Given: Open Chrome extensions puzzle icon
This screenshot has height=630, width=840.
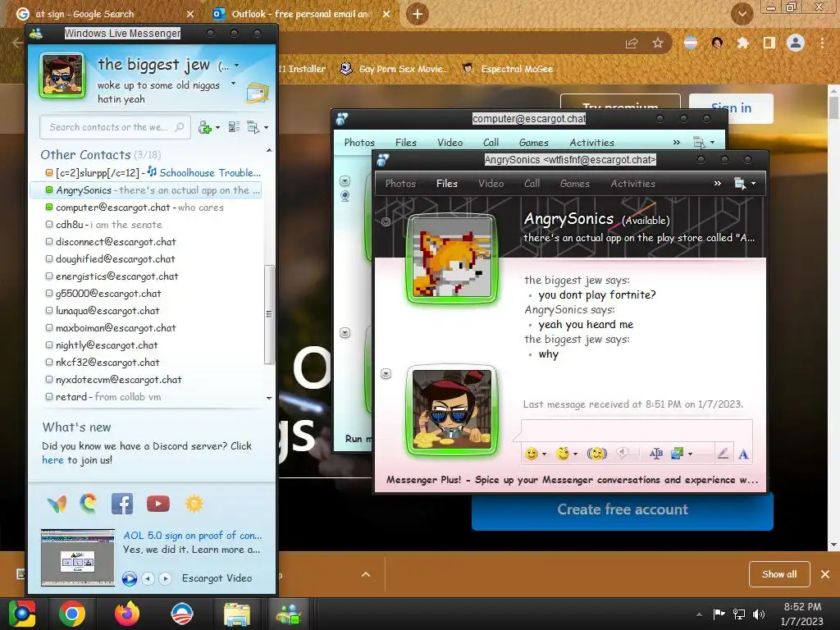Looking at the screenshot, I should tap(743, 43).
